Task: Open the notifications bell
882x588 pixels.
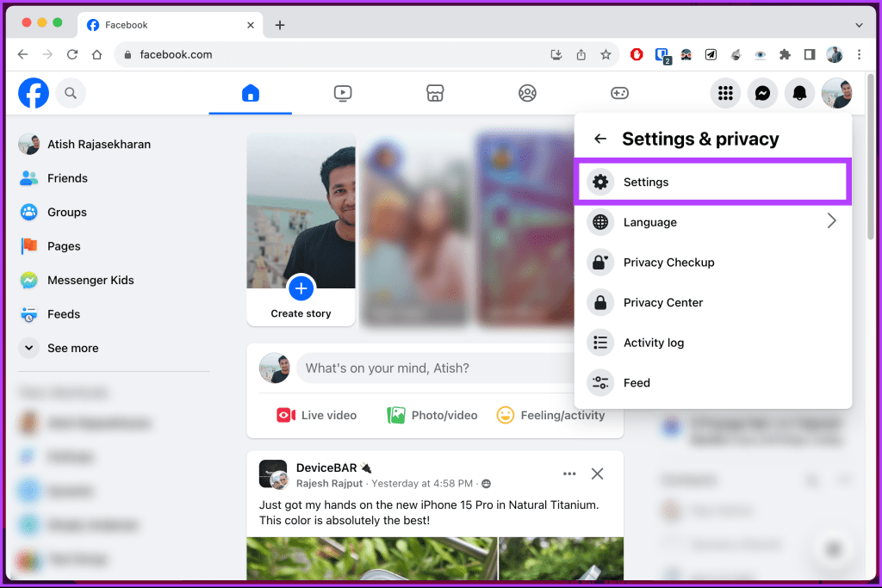Action: tap(799, 93)
